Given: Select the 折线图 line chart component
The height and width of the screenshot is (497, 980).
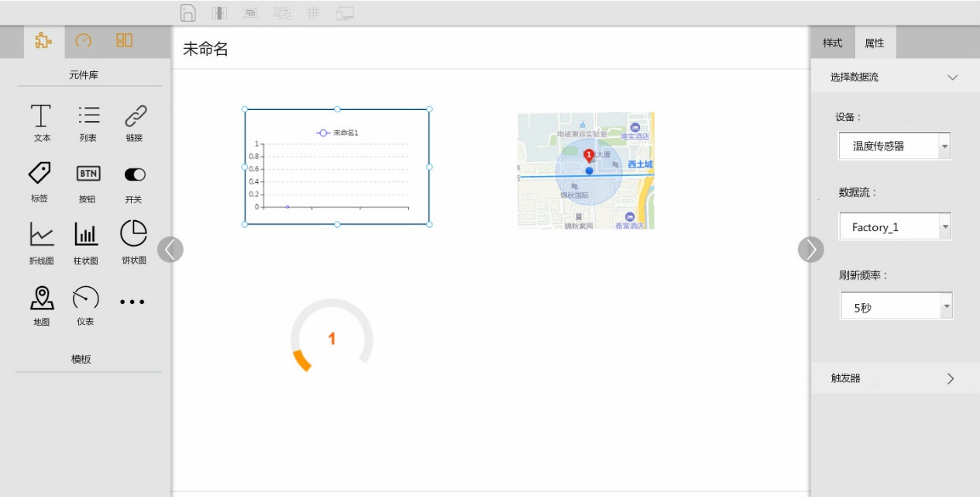Looking at the screenshot, I should [42, 241].
